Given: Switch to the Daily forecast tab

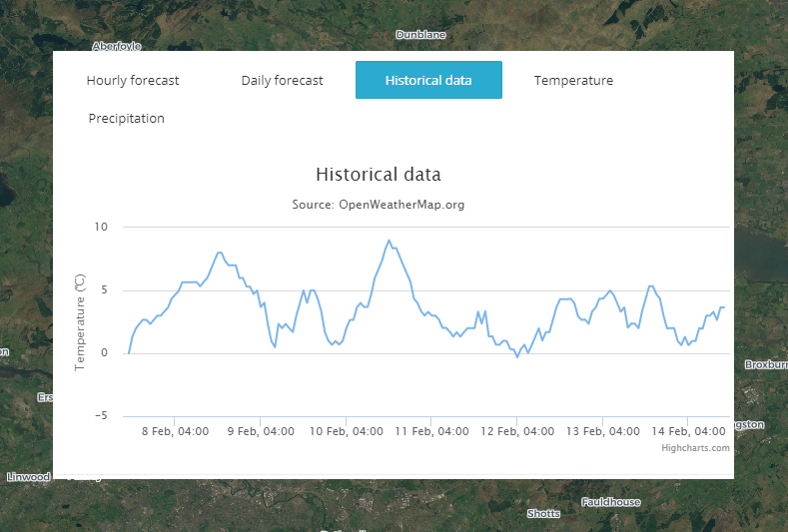Looking at the screenshot, I should point(282,80).
